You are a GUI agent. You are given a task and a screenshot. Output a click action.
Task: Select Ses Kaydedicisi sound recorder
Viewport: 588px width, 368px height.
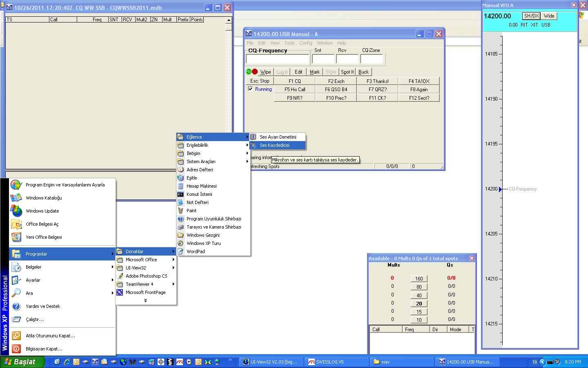274,145
